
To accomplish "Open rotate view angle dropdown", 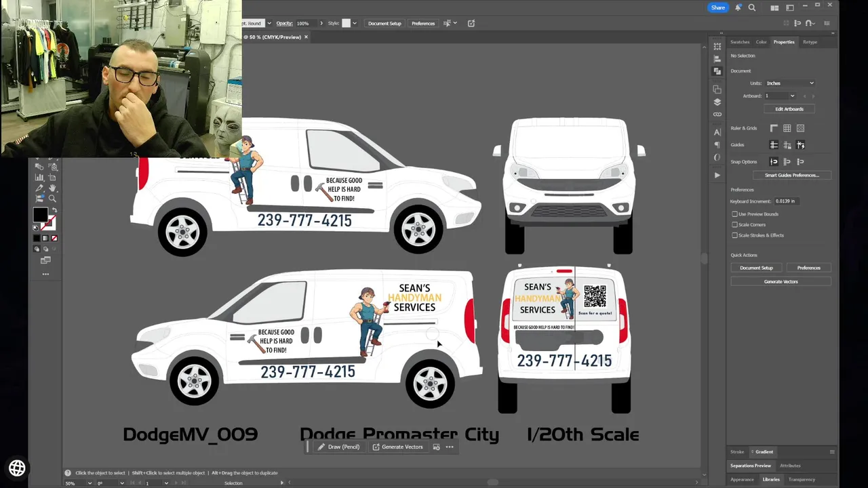I will coord(122,483).
